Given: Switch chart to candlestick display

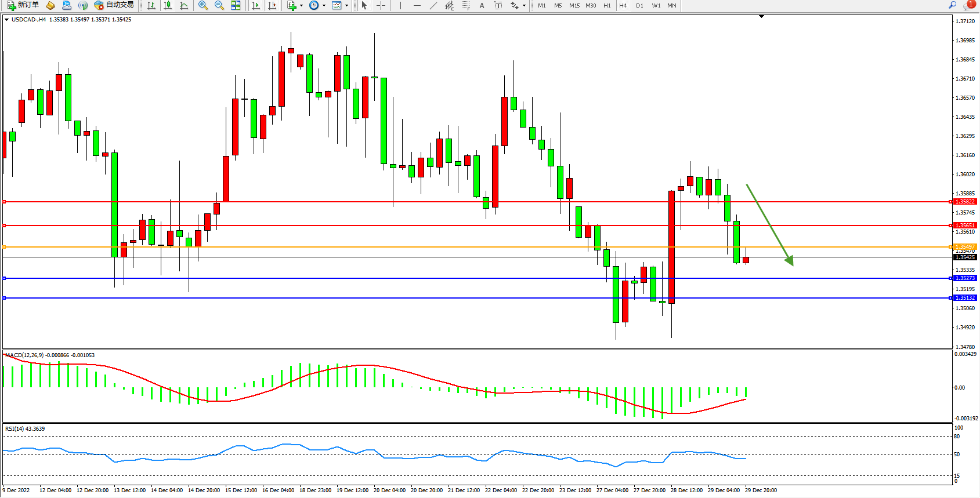Looking at the screenshot, I should pyautogui.click(x=168, y=5).
